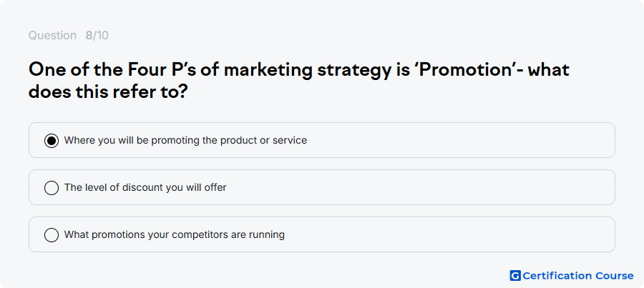Image resolution: width=644 pixels, height=288 pixels.
Task: Select the 'Where you will be promoting' radio button
Action: pos(52,141)
